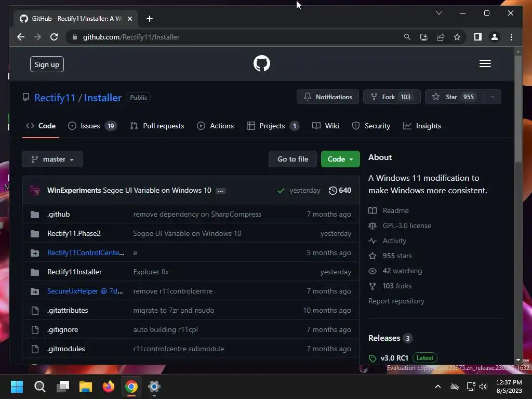This screenshot has height=399, width=532.
Task: Click Go to file button
Action: 293,159
